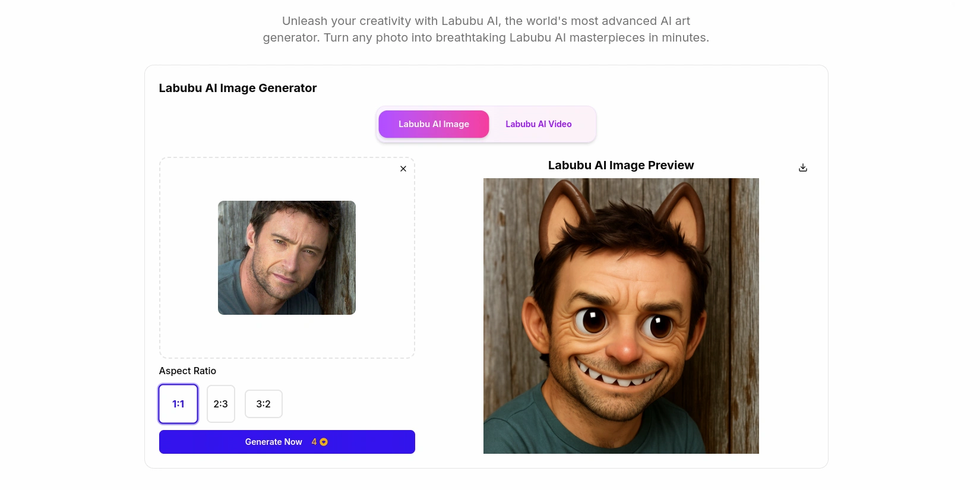Screen dimensions: 980x490
Task: Click the Labubu AI Image Preview title
Action: 621,165
